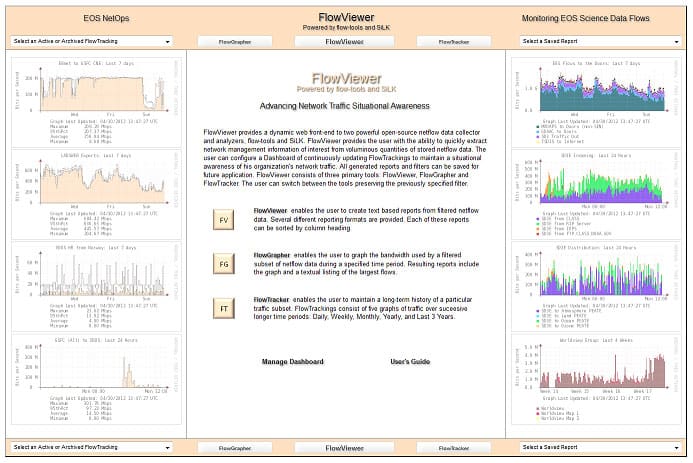
Task: Click FlowGrapher button in footer bar
Action: point(235,448)
